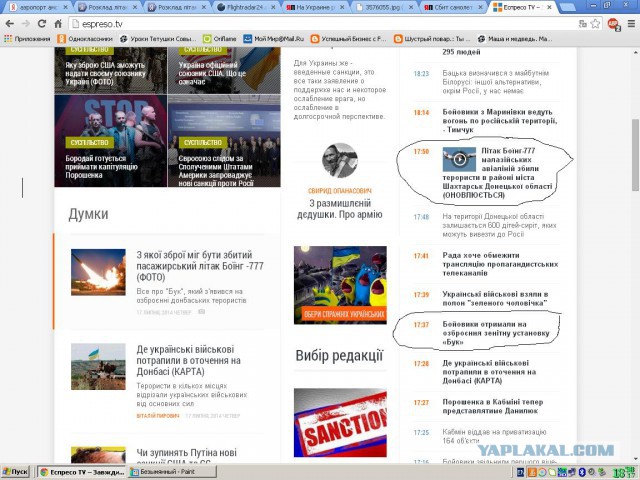Screen dimensions: 640x480
Task: Click the Свирид Опанасович author portrait
Action: pyautogui.click(x=340, y=160)
